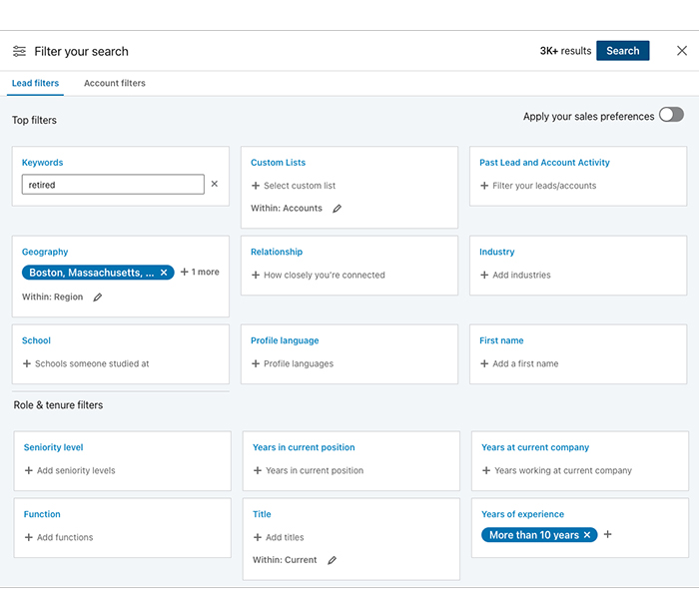Expand '+ 1 more' geography selections

pyautogui.click(x=200, y=273)
